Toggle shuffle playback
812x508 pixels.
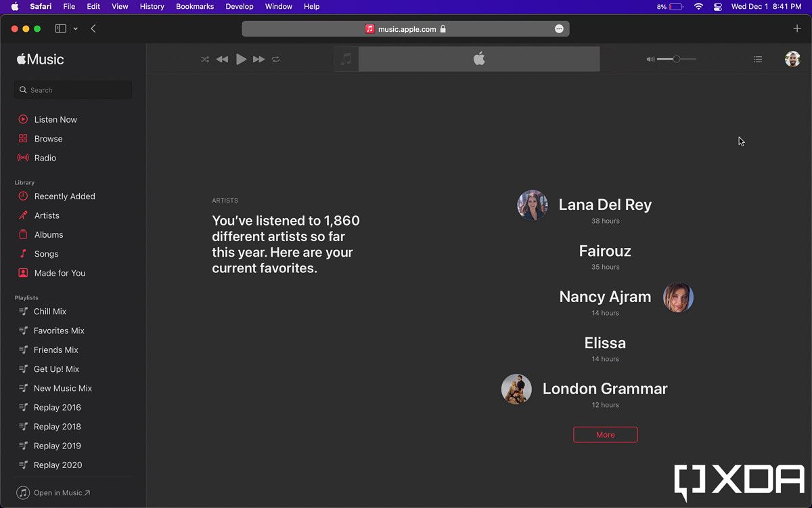pyautogui.click(x=205, y=60)
